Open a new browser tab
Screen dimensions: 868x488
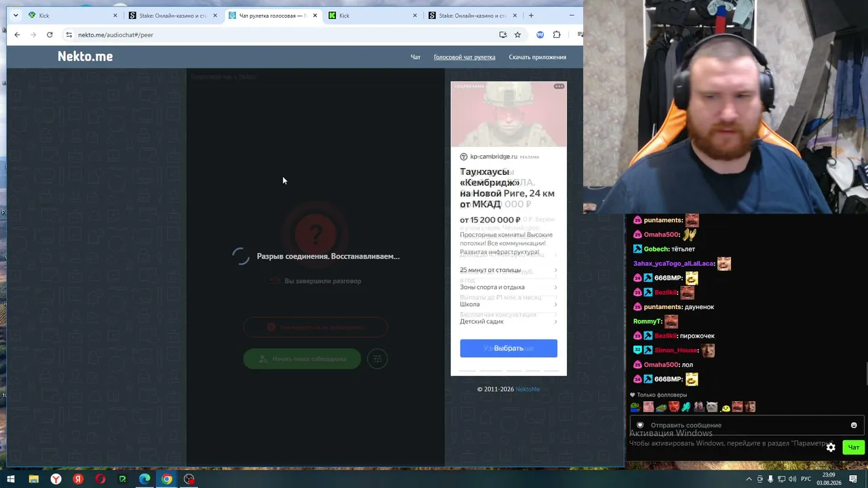tap(531, 15)
